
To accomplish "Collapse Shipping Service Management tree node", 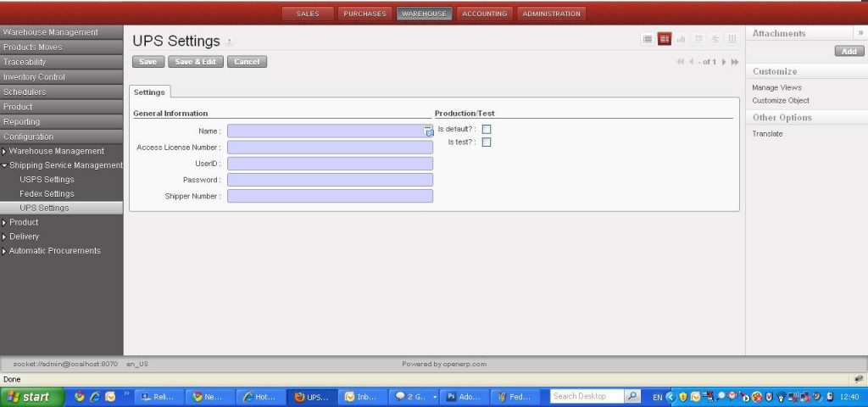I will tap(4, 165).
